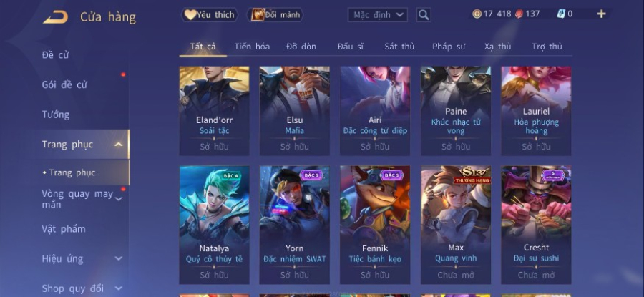Open the Yêu thích heart filter
The width and height of the screenshot is (644, 297).
pos(210,15)
